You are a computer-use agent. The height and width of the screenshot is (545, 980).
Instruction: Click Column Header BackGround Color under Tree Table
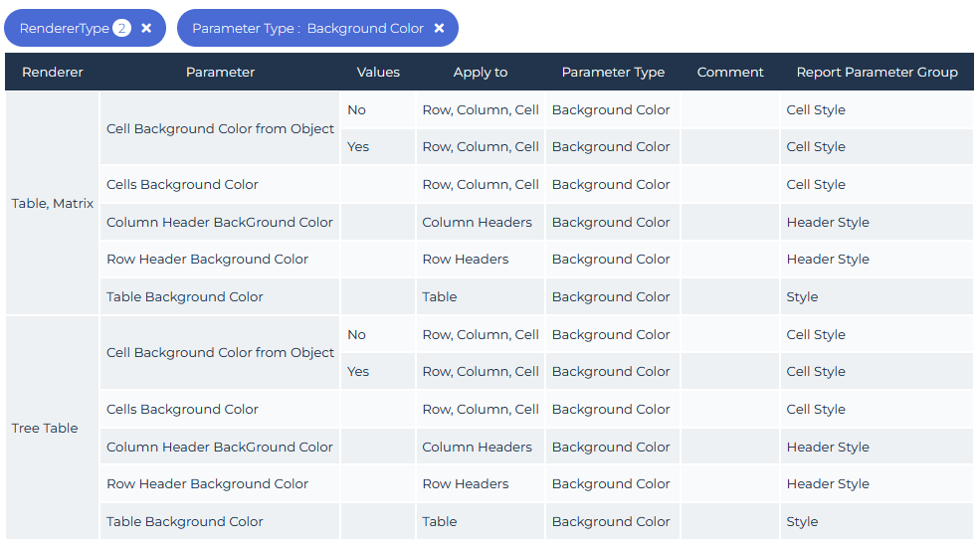tap(220, 448)
